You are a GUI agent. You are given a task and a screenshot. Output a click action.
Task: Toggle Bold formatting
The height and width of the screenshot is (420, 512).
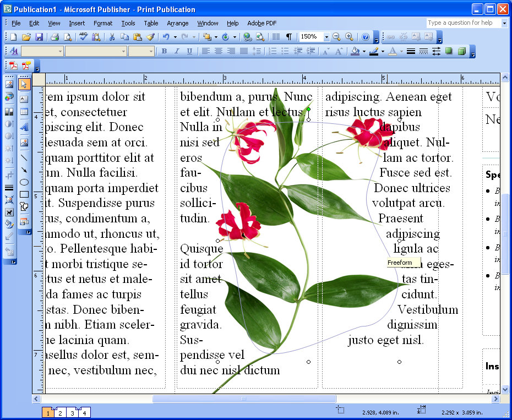click(x=164, y=51)
